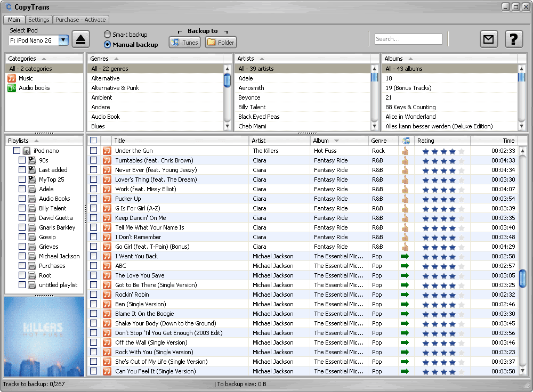Viewport: 533px width, 392px height.
Task: Click the 90s smart playlist icon
Action: [33, 160]
